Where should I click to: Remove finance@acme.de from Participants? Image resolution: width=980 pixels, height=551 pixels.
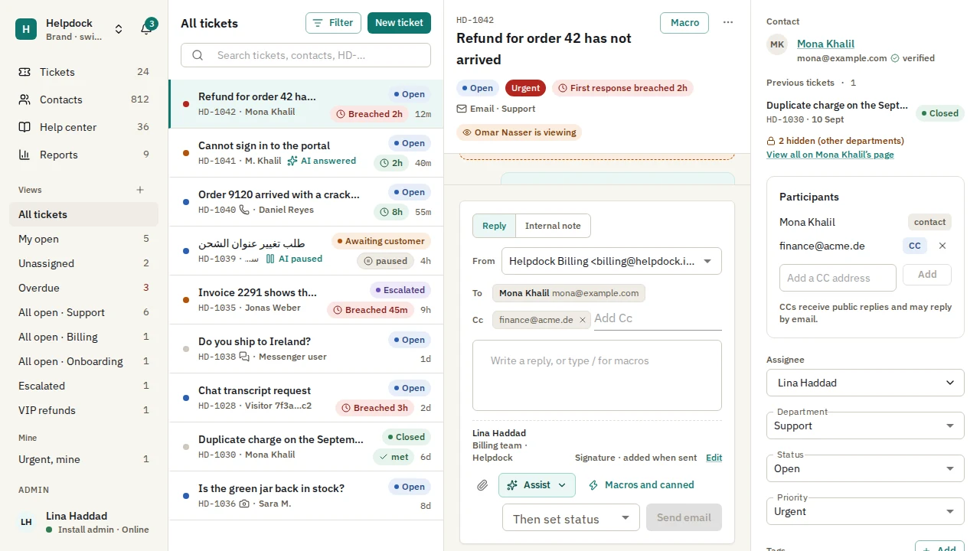942,246
